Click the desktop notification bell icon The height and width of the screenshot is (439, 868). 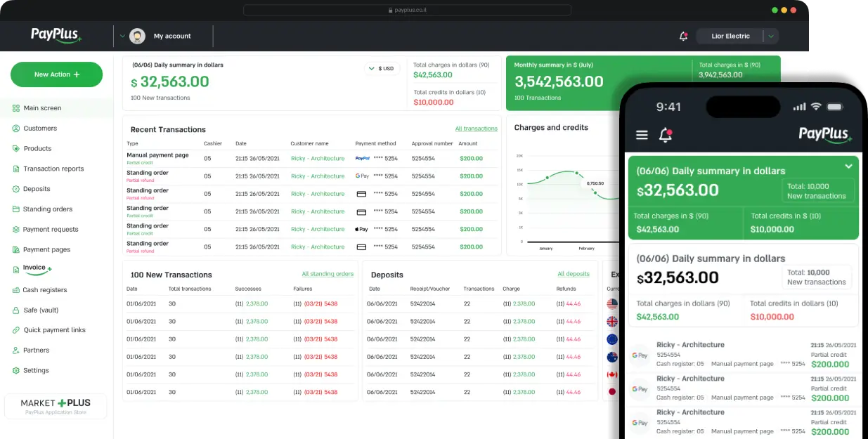point(683,36)
